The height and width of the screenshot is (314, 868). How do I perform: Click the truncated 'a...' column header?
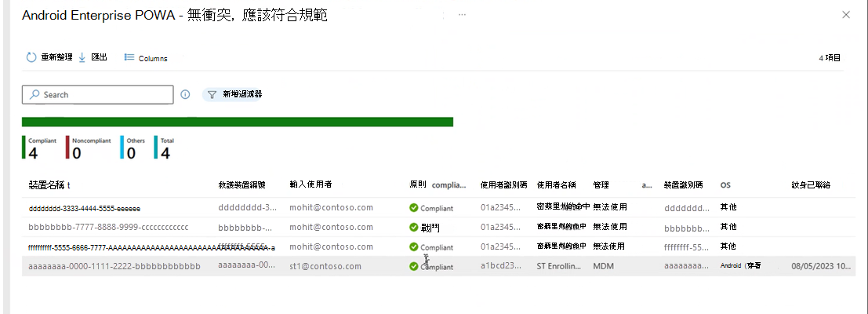[x=647, y=185]
